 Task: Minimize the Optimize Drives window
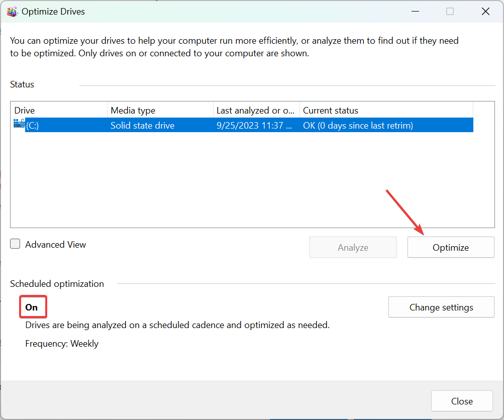[415, 11]
